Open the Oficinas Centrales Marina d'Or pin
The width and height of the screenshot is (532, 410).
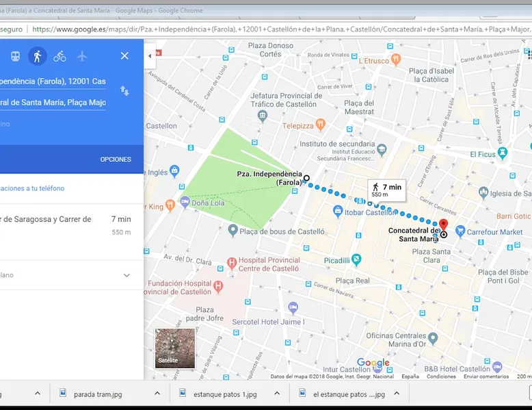[x=433, y=338]
